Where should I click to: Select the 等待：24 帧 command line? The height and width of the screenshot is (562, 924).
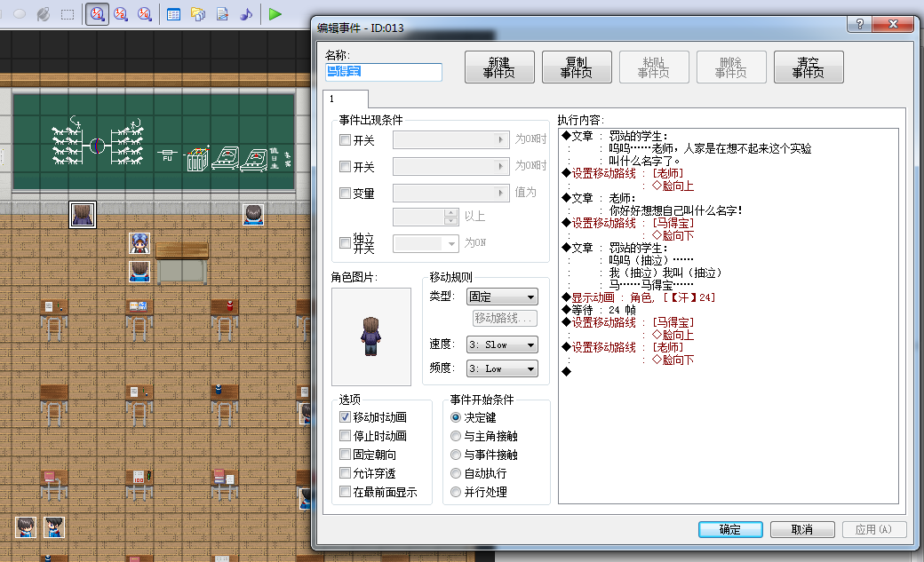pyautogui.click(x=600, y=310)
